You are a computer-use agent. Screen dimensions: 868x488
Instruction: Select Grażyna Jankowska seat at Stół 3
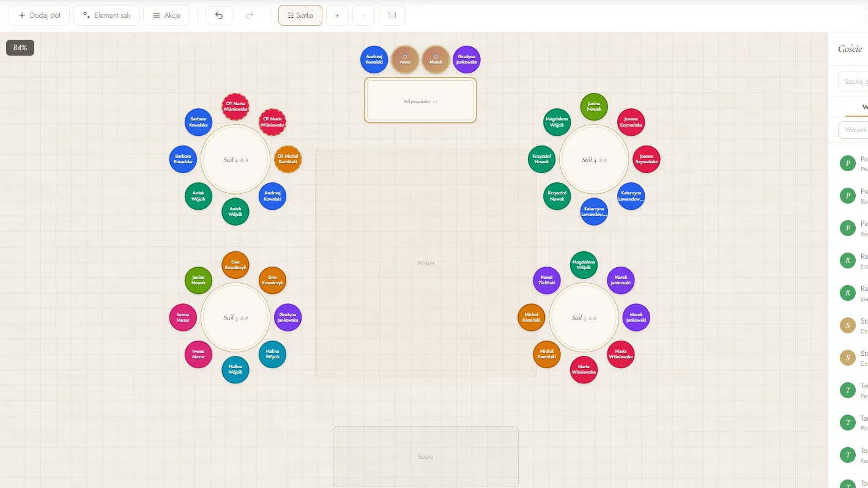tap(287, 317)
